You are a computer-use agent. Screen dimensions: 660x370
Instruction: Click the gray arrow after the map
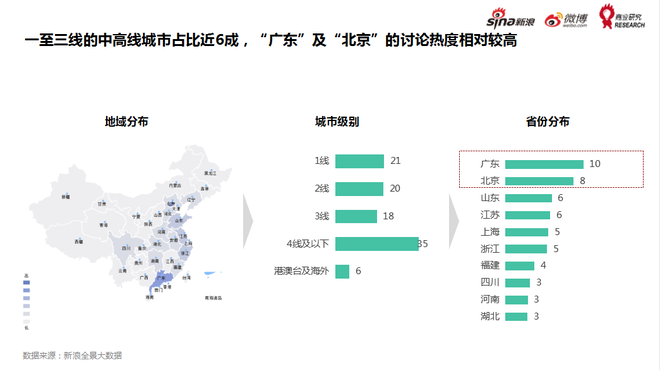[248, 221]
